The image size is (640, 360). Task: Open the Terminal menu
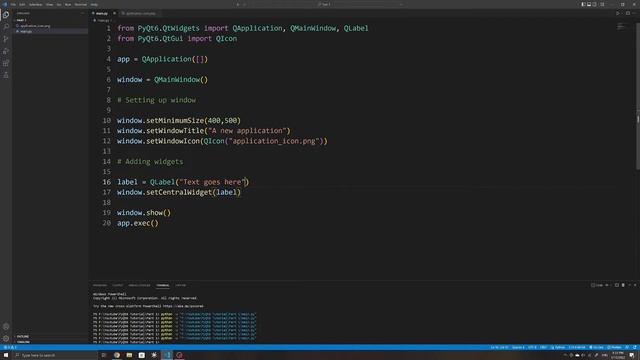80,4
